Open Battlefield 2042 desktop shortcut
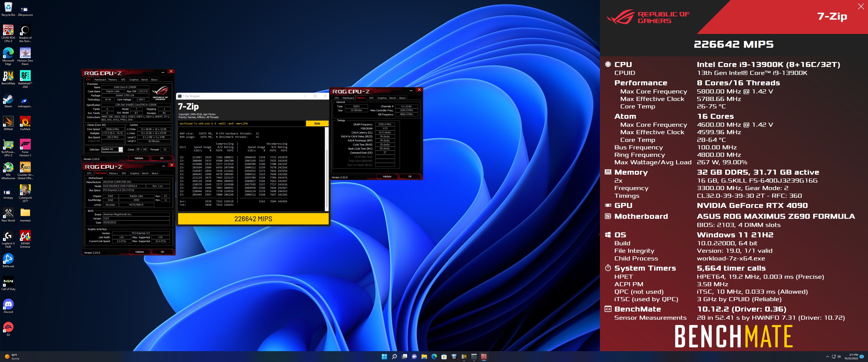 point(25,79)
